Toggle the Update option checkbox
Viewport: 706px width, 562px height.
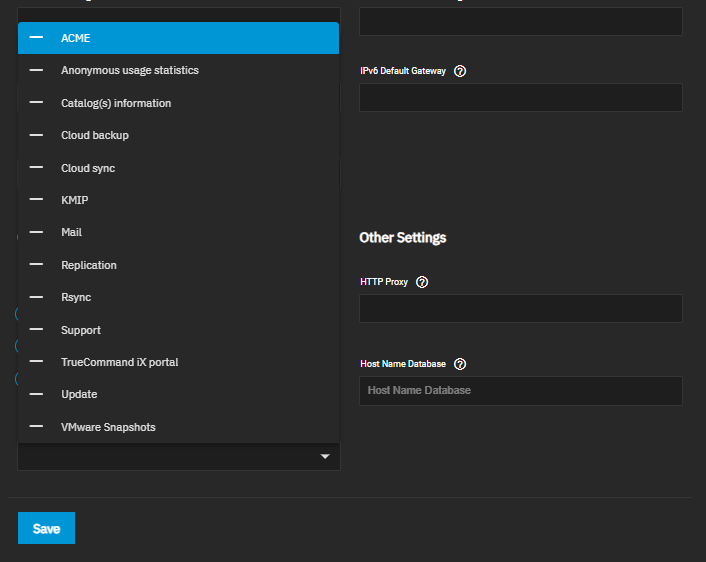37,394
